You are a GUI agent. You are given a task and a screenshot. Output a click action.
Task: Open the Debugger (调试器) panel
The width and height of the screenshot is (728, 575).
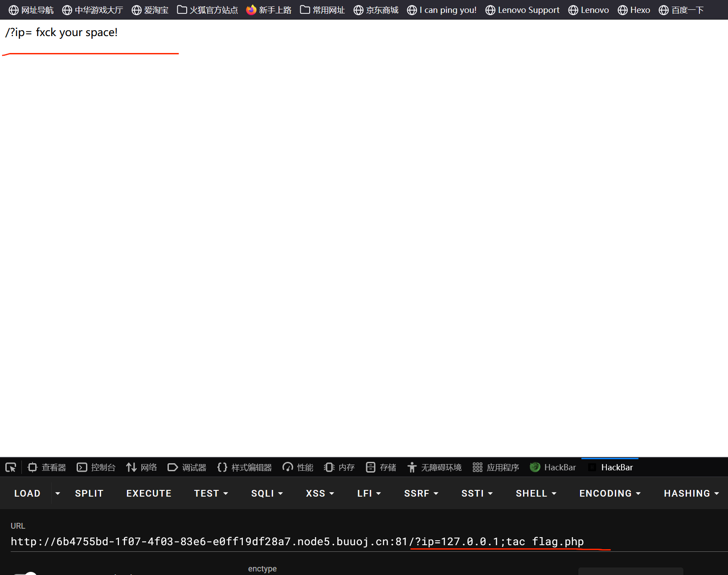click(187, 467)
